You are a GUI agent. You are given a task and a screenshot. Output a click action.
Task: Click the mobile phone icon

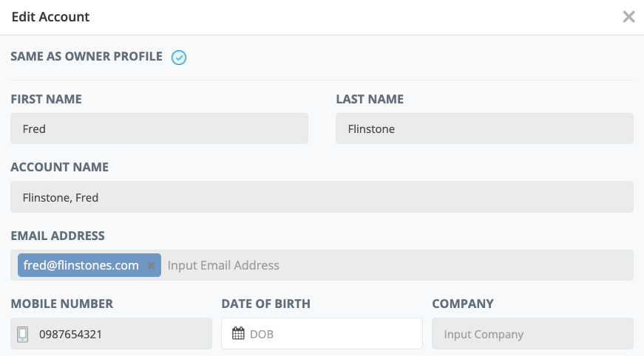click(23, 335)
